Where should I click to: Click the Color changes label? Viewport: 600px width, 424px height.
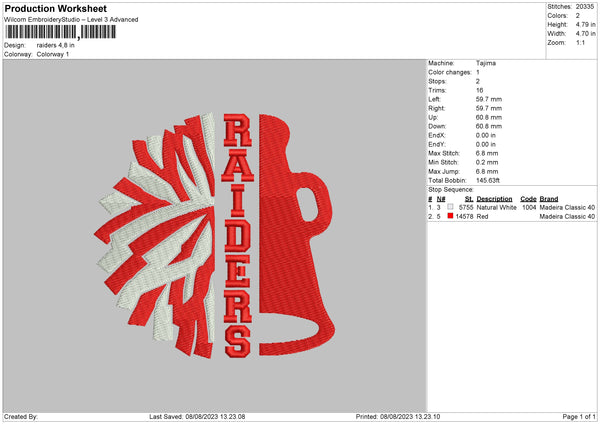(x=450, y=72)
